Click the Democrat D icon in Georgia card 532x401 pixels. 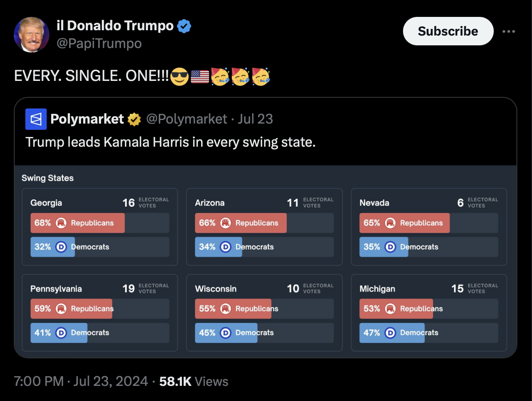pyautogui.click(x=61, y=247)
